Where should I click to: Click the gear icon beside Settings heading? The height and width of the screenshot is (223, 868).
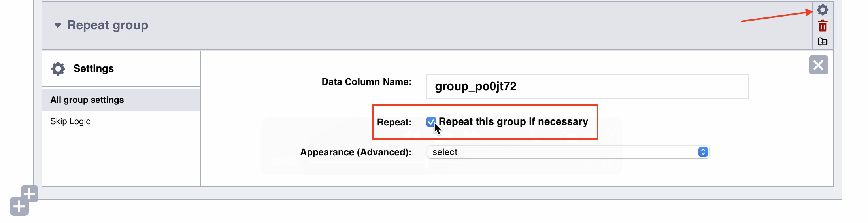(x=58, y=68)
